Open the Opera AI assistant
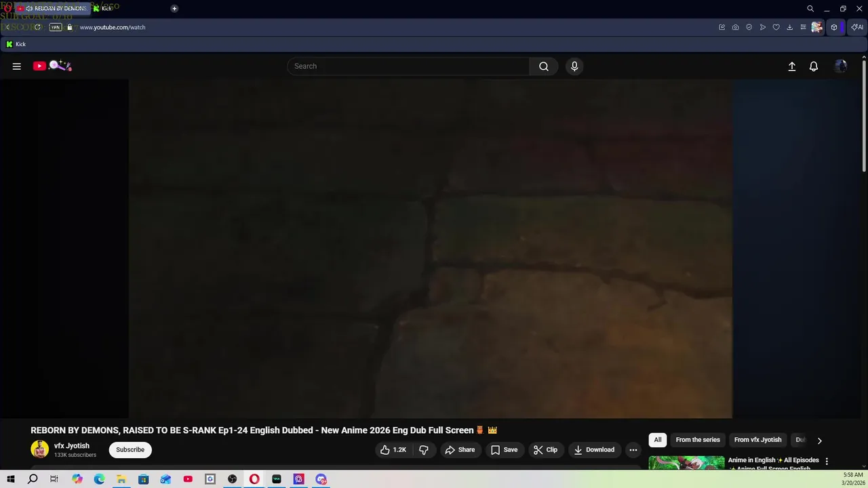This screenshot has width=868, height=488. point(858,27)
